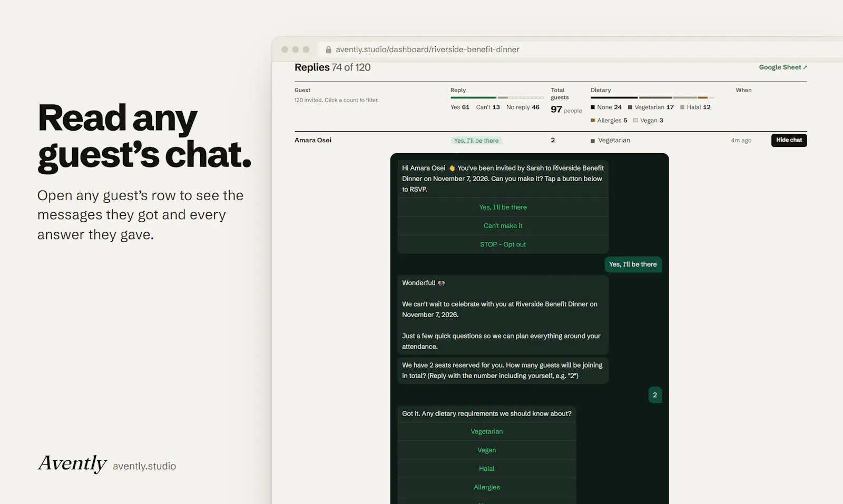Click the Dietary column header
Screen dimensions: 843x504
601,90
